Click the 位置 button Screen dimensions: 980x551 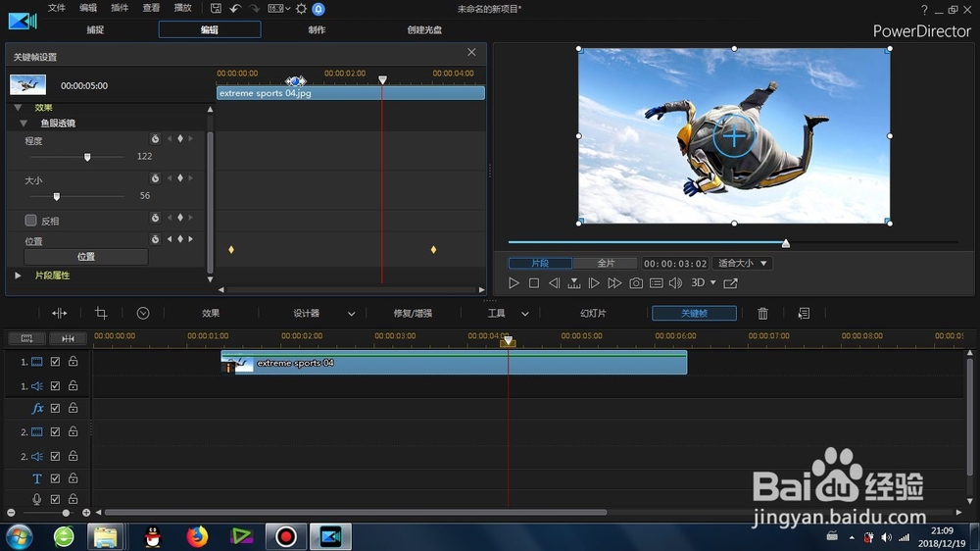[85, 257]
